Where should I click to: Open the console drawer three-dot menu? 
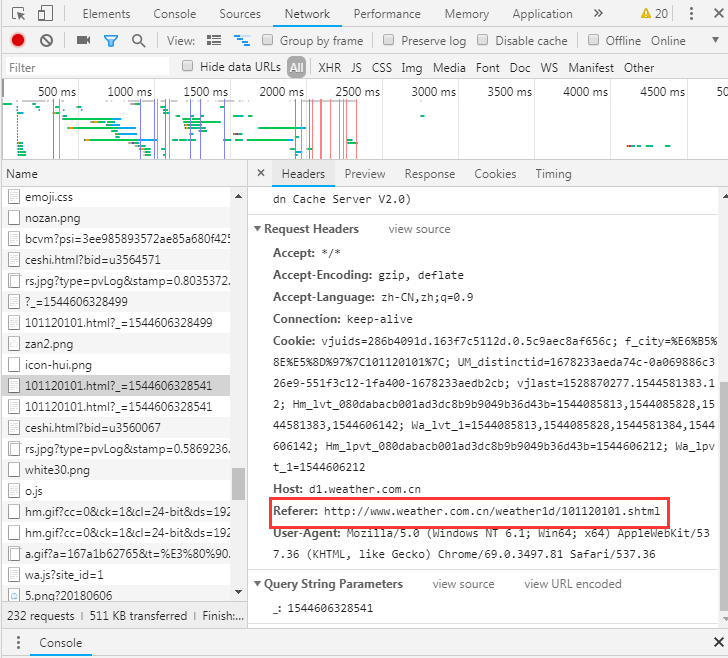click(x=18, y=642)
